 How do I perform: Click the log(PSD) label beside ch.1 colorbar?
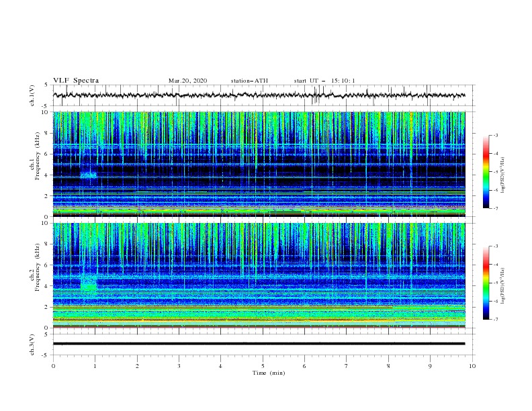pos(503,175)
